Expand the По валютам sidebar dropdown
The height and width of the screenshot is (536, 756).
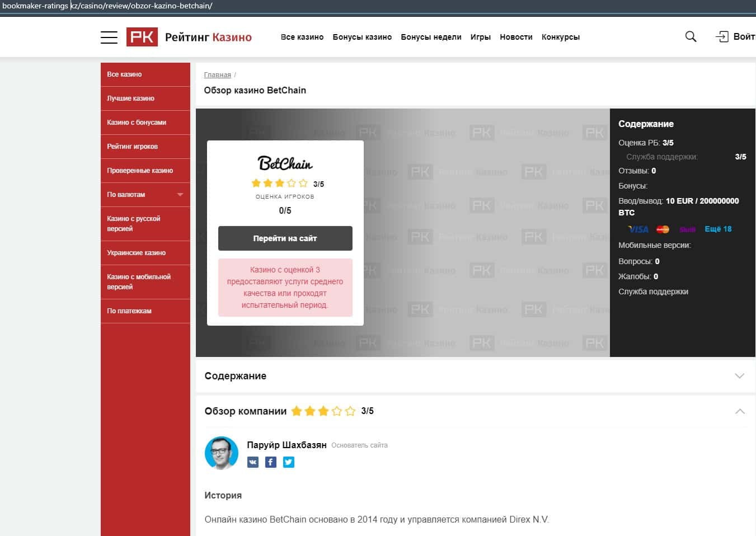pos(180,195)
